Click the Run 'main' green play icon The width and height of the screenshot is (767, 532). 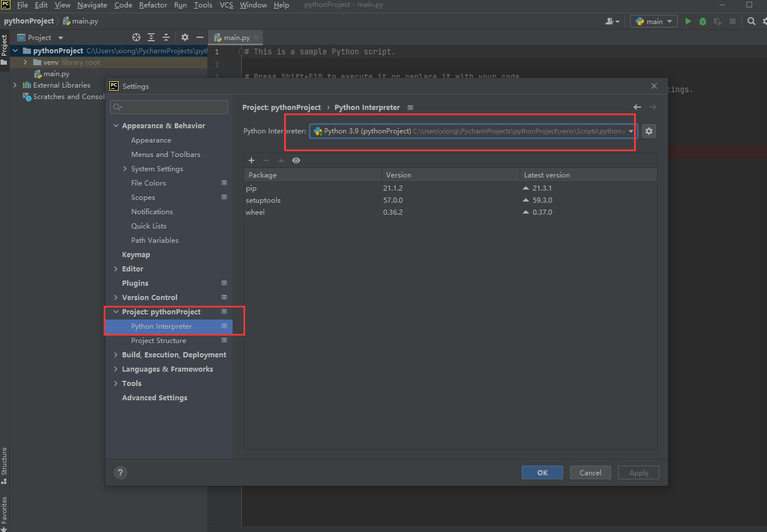(688, 21)
